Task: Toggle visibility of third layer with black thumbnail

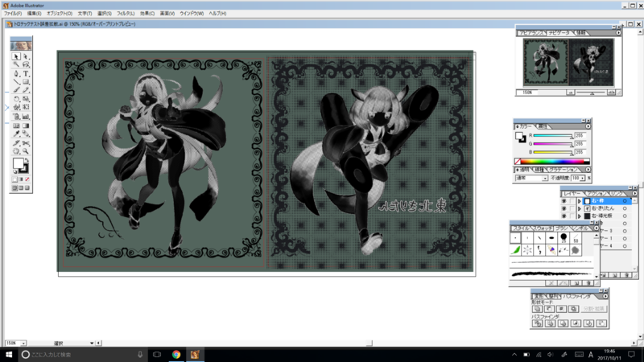Action: [564, 216]
